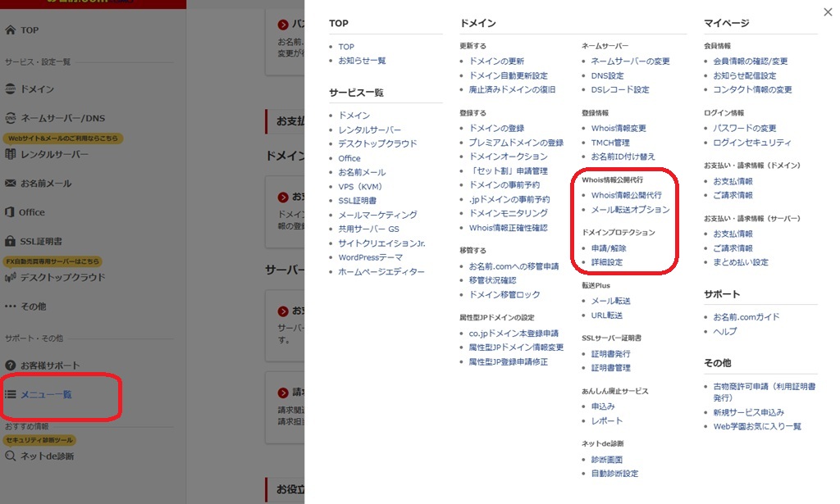Open ドメイン移管ロック link
The image size is (840, 504).
coord(504,294)
